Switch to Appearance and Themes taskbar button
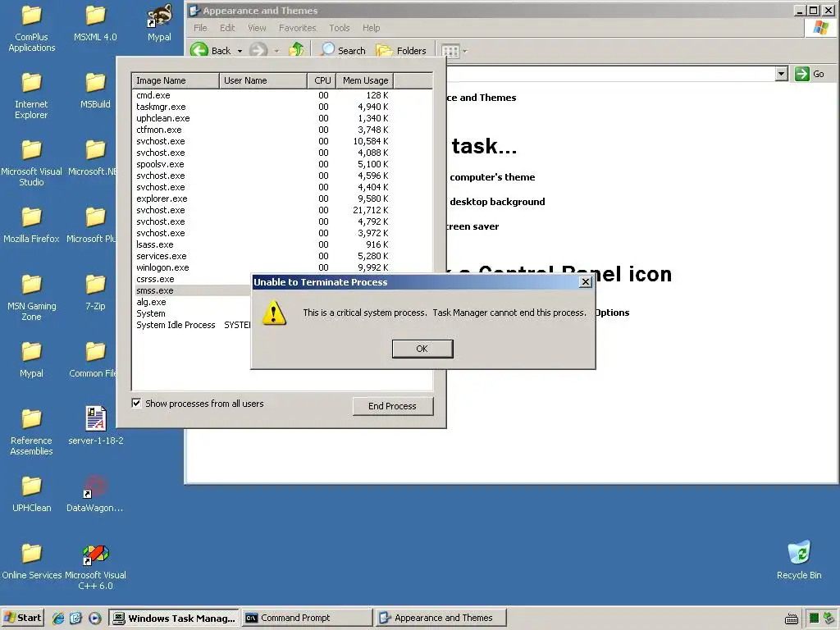840x630 pixels. click(x=441, y=618)
